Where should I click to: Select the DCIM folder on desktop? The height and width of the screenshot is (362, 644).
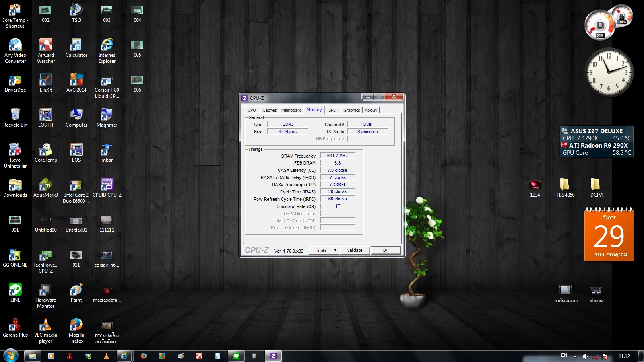pos(596,188)
